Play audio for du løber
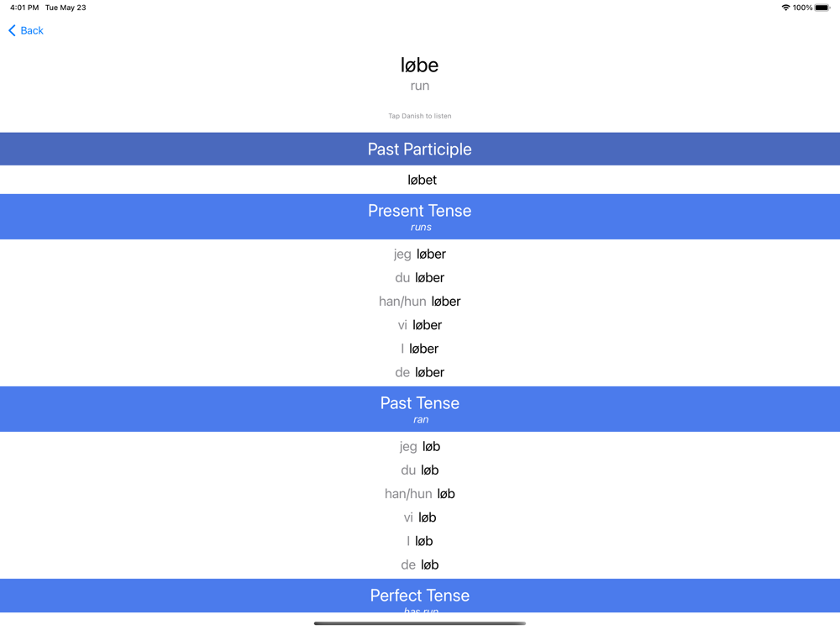Image resolution: width=840 pixels, height=630 pixels. click(x=419, y=277)
